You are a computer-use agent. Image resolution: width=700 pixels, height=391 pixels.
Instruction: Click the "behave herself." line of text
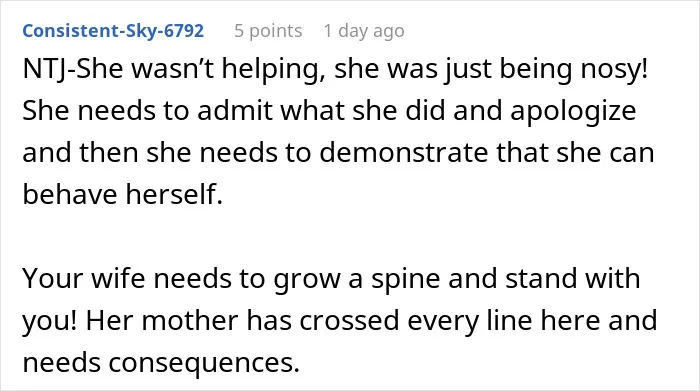tap(122, 194)
